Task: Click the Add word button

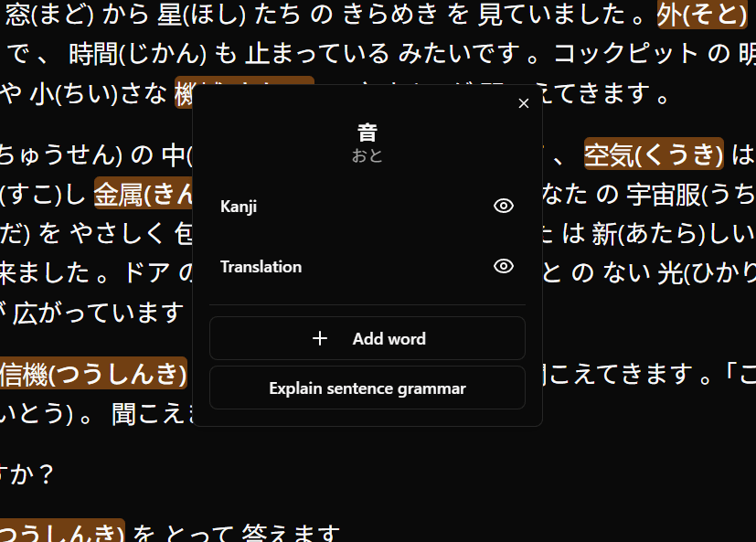Action: 367,339
